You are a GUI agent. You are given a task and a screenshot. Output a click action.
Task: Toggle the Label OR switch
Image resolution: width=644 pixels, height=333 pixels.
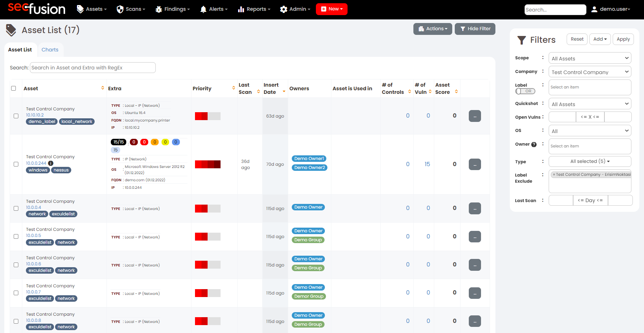(x=525, y=91)
